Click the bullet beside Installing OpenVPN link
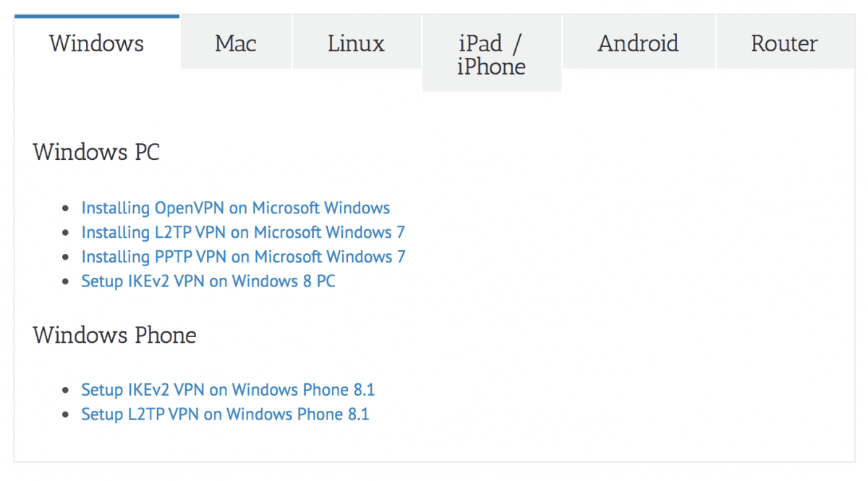 pyautogui.click(x=67, y=209)
